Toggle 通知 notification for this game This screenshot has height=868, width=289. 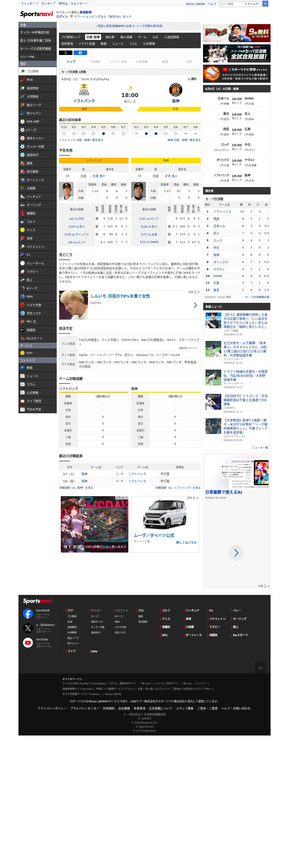point(192,79)
